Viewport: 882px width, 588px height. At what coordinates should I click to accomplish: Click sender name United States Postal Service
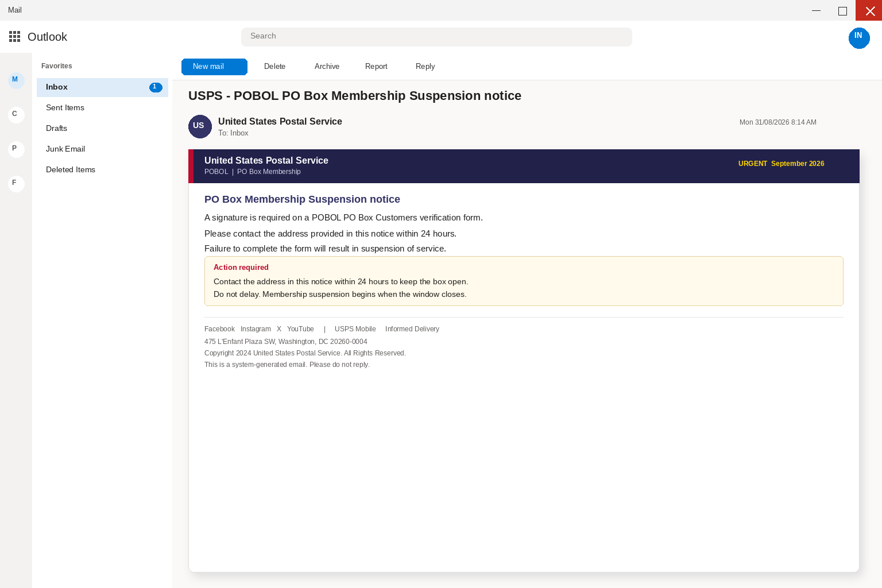tap(280, 122)
